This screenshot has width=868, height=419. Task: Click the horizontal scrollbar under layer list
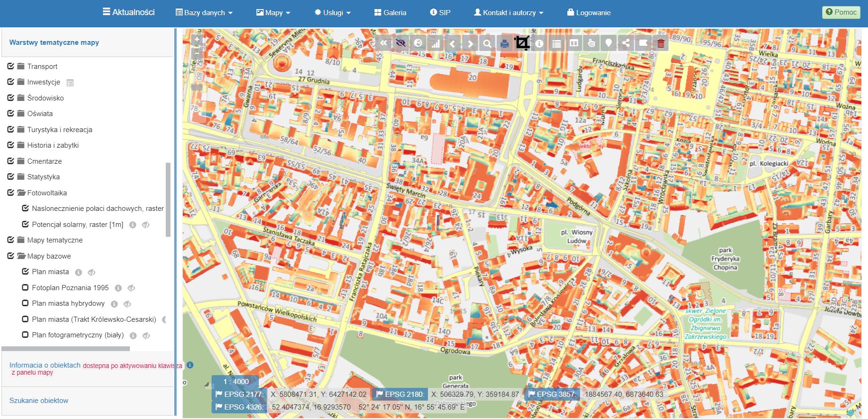tap(66, 349)
